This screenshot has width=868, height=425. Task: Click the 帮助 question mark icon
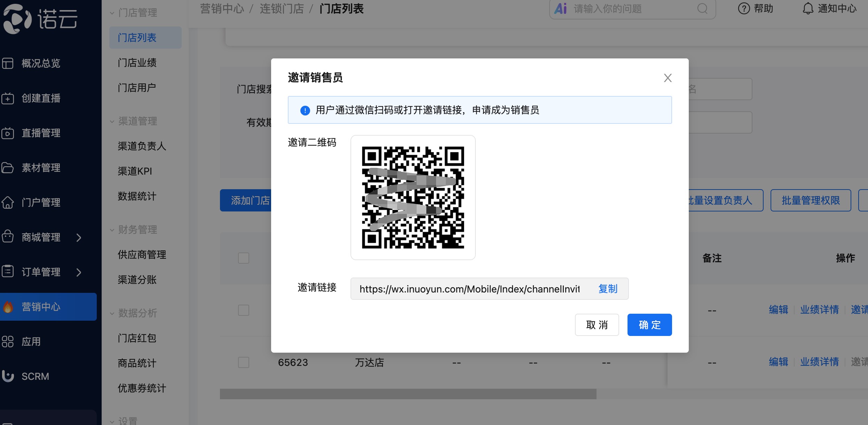pos(744,8)
